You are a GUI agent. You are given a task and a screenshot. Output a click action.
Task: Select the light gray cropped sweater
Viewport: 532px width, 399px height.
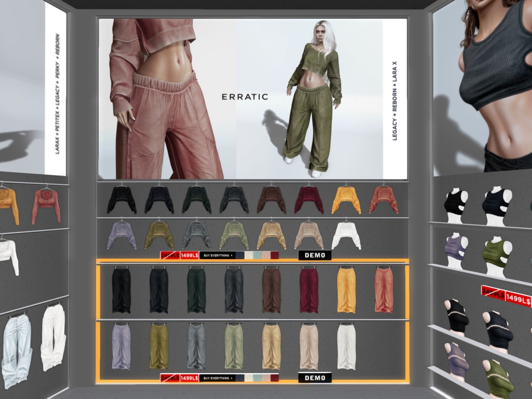pyautogui.click(x=196, y=235)
